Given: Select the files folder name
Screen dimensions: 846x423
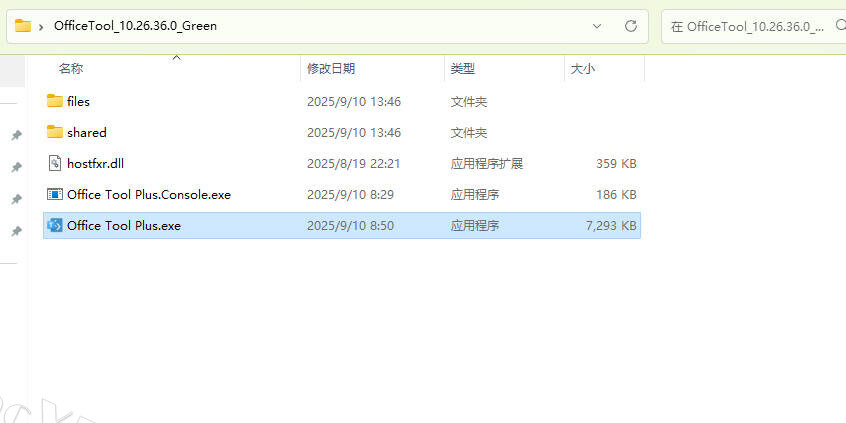Looking at the screenshot, I should 78,101.
